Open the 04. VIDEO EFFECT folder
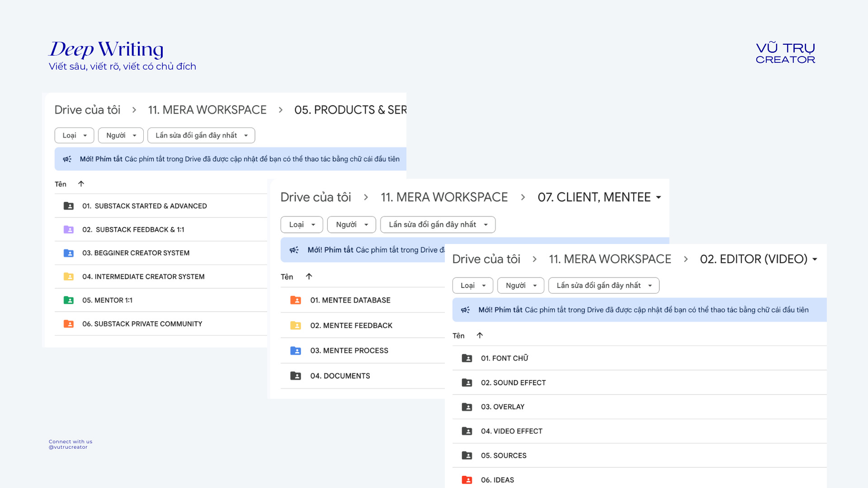 click(x=511, y=431)
